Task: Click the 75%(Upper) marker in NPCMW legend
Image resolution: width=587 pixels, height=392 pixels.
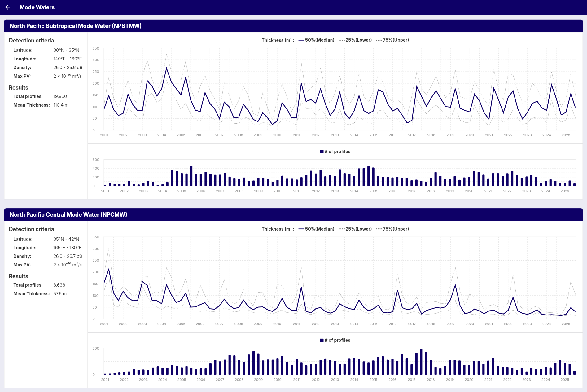Action: (379, 229)
